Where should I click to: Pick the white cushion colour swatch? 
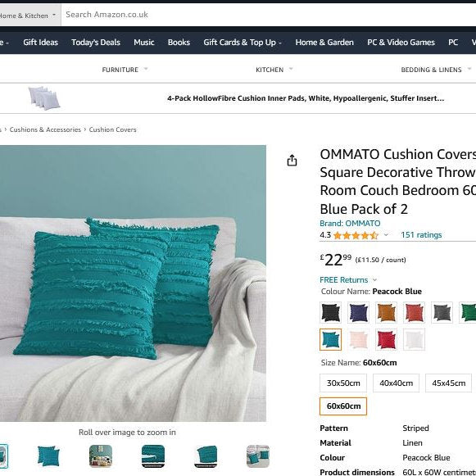tap(414, 339)
